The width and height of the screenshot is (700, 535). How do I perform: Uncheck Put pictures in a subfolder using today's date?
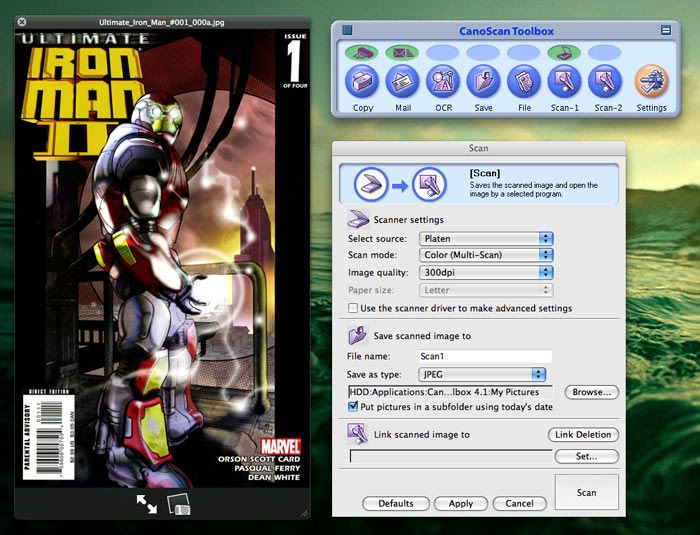click(x=353, y=406)
